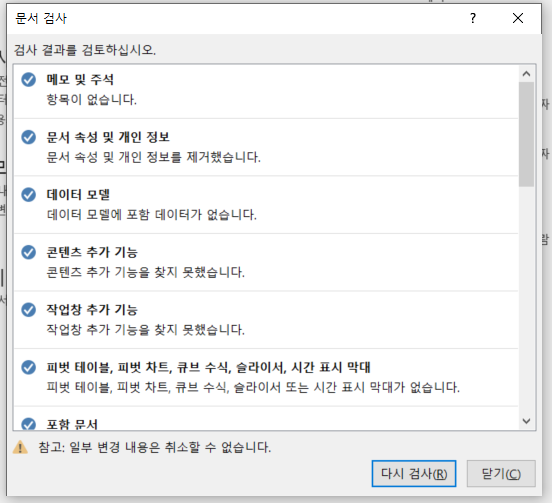The height and width of the screenshot is (503, 552).
Task: Select the 문서 속성 및 개인 정보 heading
Action: pyautogui.click(x=108, y=137)
